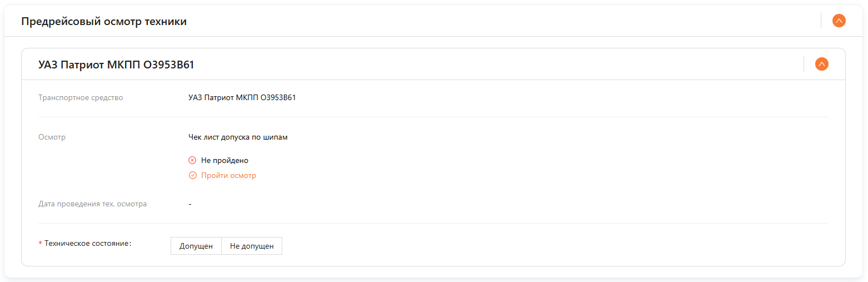Click the Транспортное средство vehicle value text
This screenshot has width=868, height=282.
click(242, 97)
